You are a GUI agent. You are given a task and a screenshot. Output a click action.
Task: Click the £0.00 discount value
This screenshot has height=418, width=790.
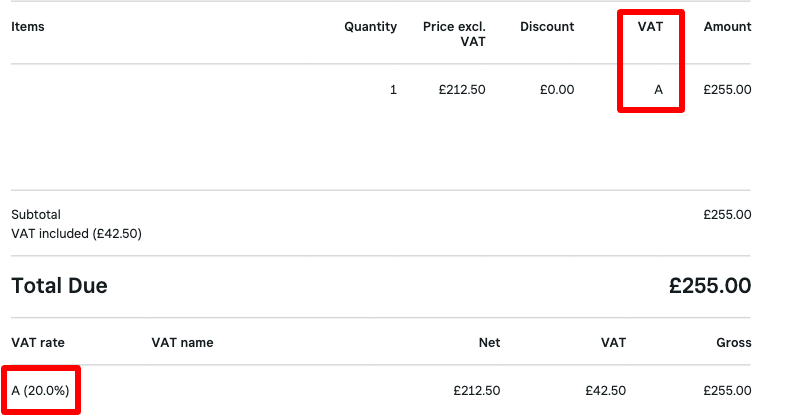(557, 90)
